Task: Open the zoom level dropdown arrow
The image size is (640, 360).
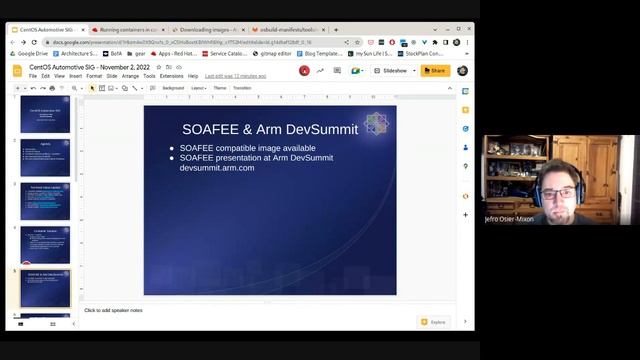Action: 81,88
